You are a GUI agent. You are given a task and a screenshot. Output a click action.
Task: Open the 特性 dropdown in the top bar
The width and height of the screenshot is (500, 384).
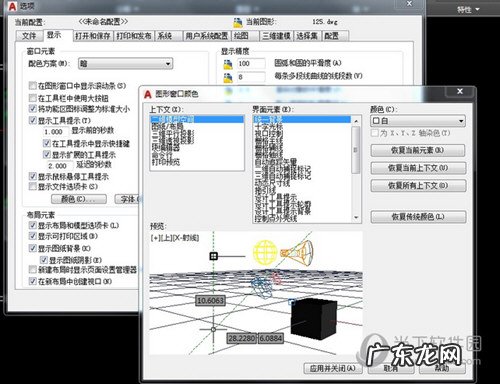[x=468, y=9]
